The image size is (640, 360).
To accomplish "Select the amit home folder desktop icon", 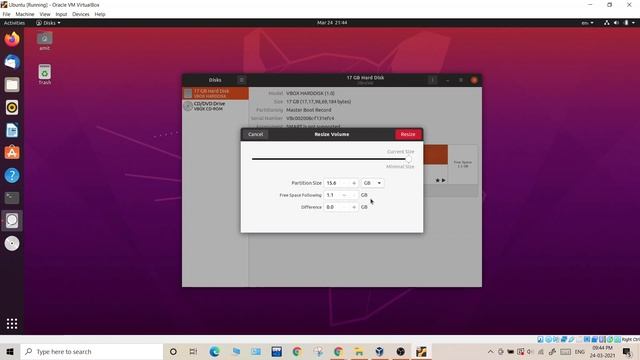I will pyautogui.click(x=44, y=41).
